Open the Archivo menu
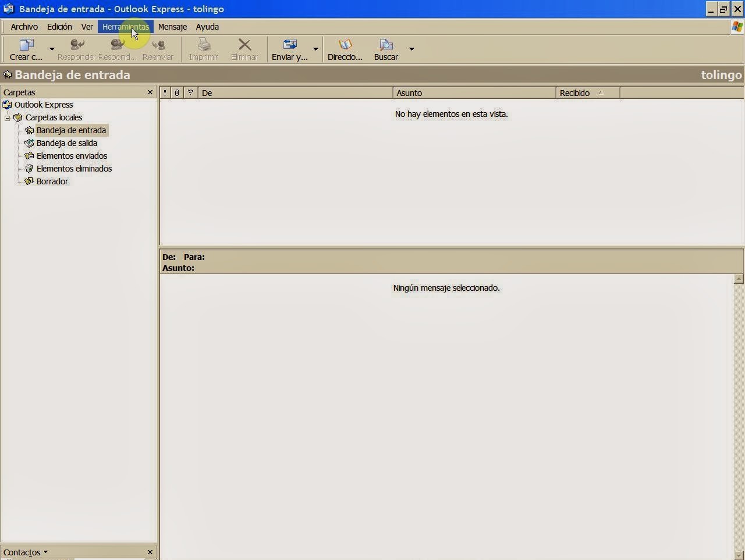The image size is (745, 560). point(24,27)
